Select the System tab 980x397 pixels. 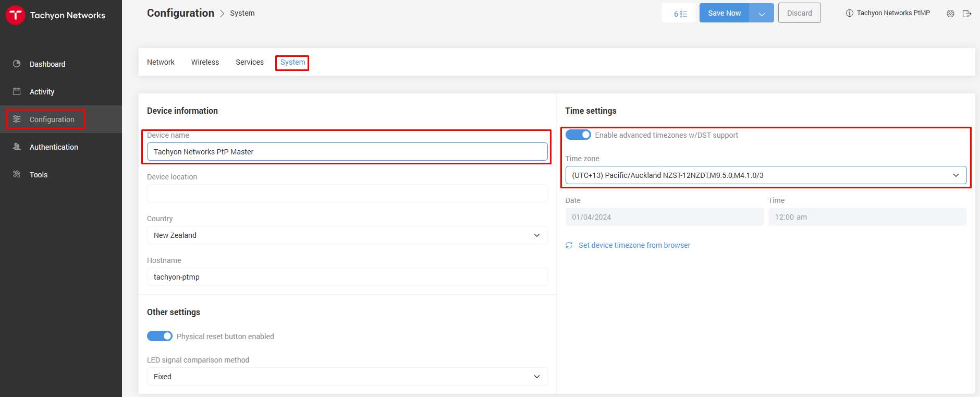292,62
